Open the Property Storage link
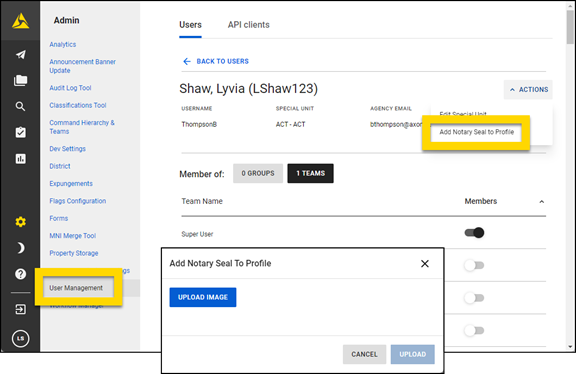 click(x=74, y=253)
